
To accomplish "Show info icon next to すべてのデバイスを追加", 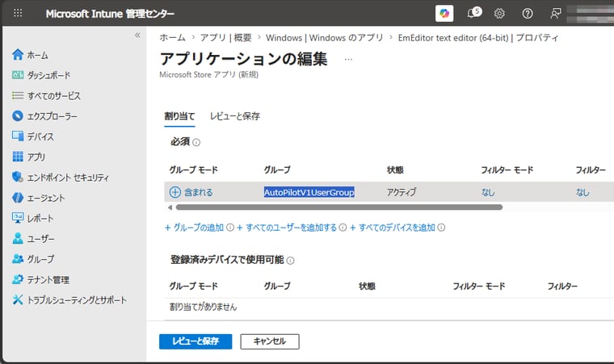I will pos(441,228).
